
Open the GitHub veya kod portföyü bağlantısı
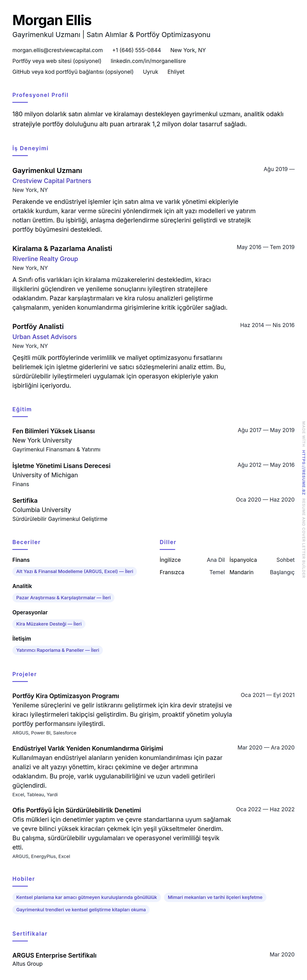pos(73,72)
